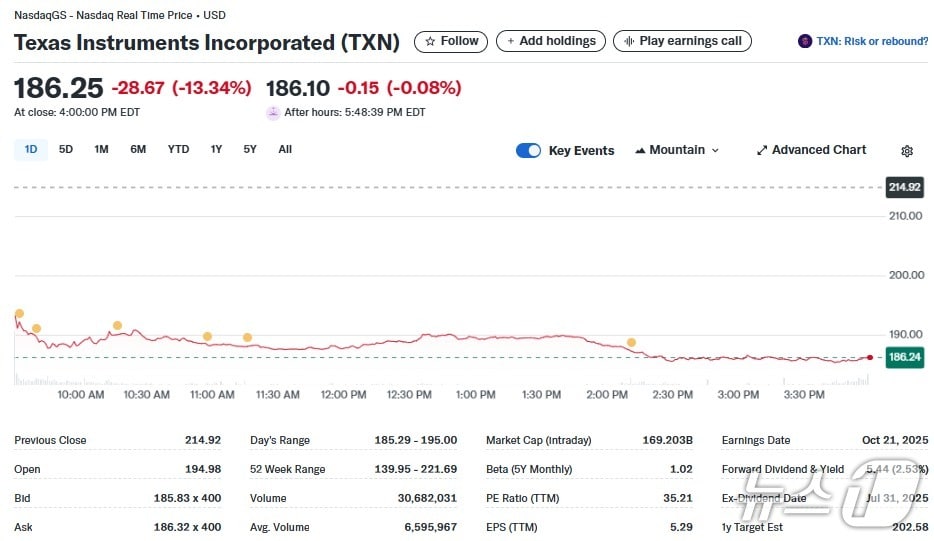Click the key event marker near 11:30 AM
Screen dimensions: 934x541
[247, 338]
